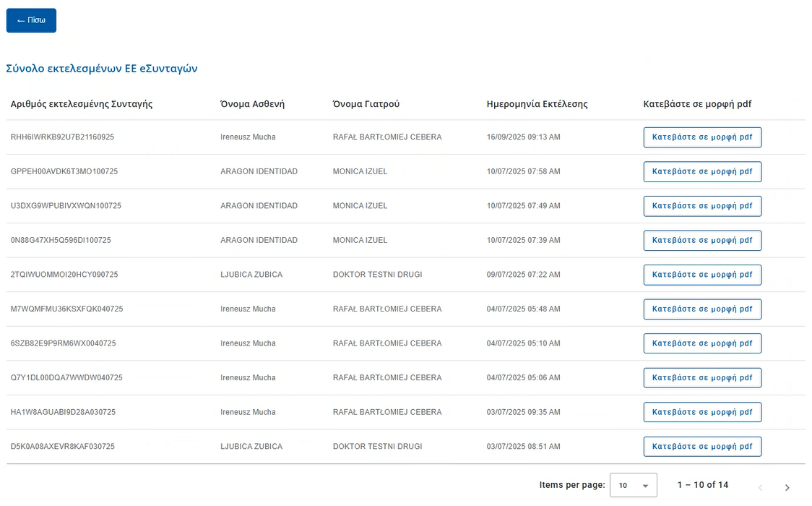
Task: Click the Ημερομηνία Εκτέλεσης column header
Action: 537,104
